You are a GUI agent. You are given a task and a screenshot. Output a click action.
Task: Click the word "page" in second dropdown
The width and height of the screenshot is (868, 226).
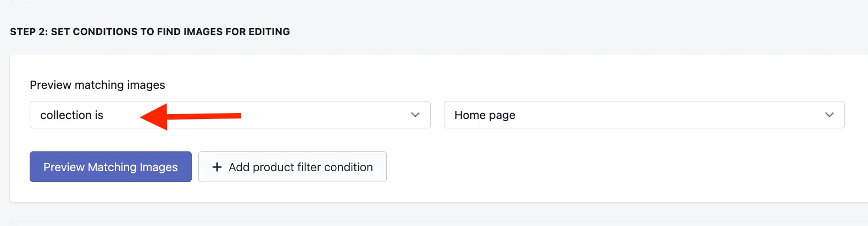coord(502,116)
